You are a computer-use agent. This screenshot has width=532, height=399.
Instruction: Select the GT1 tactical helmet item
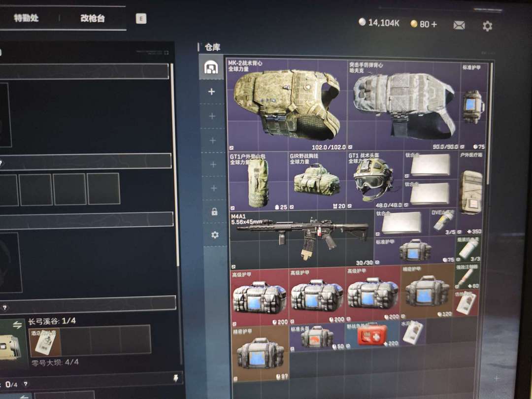pos(375,180)
